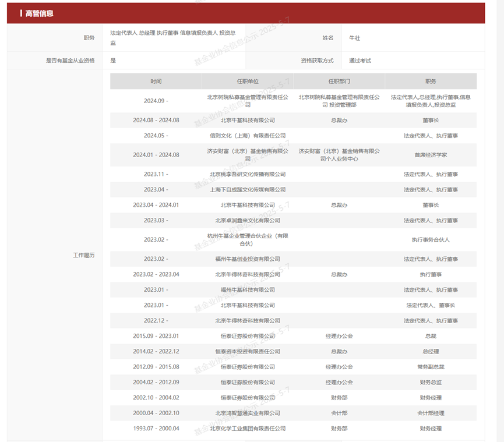
Task: Click the 职务 column header in work history table
Action: coord(431,82)
